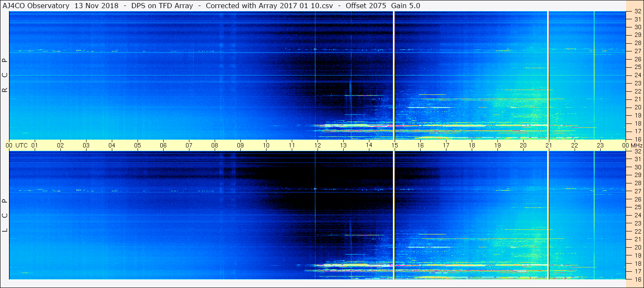
Task: Click the date "13 Nov 2018" in the title
Action: (x=96, y=6)
